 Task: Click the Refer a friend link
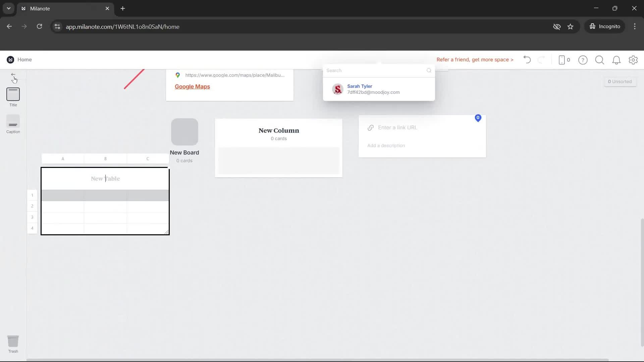pyautogui.click(x=475, y=60)
